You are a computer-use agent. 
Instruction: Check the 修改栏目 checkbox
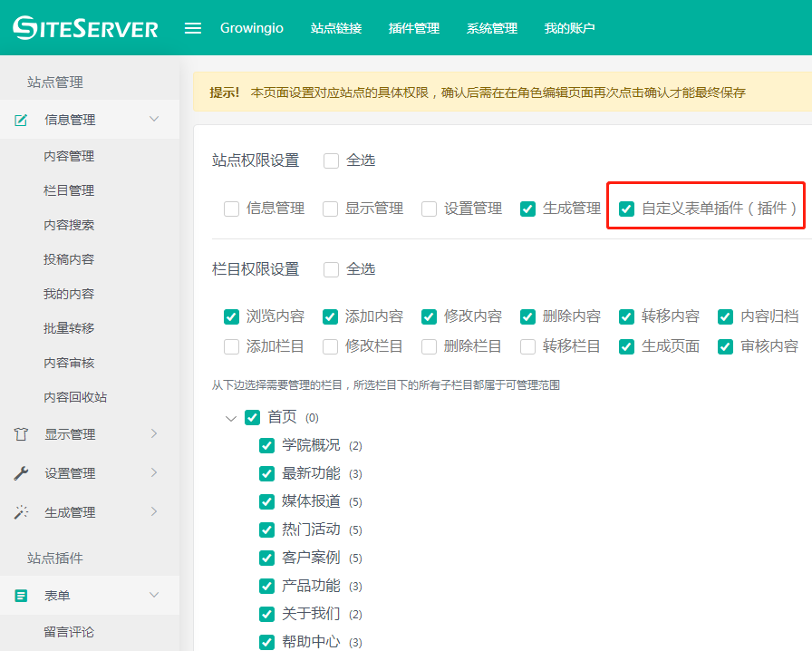click(331, 346)
